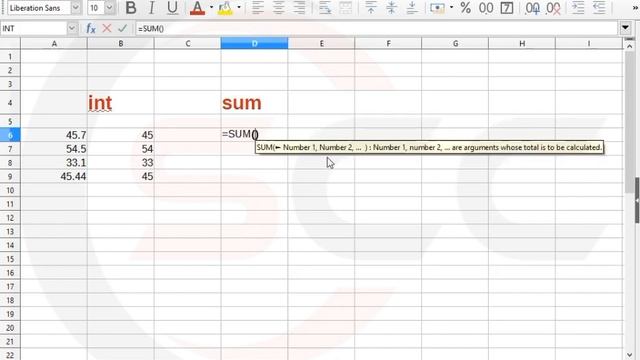Open the font size dropdown
Screen dimensions: 640x360
click(109, 8)
